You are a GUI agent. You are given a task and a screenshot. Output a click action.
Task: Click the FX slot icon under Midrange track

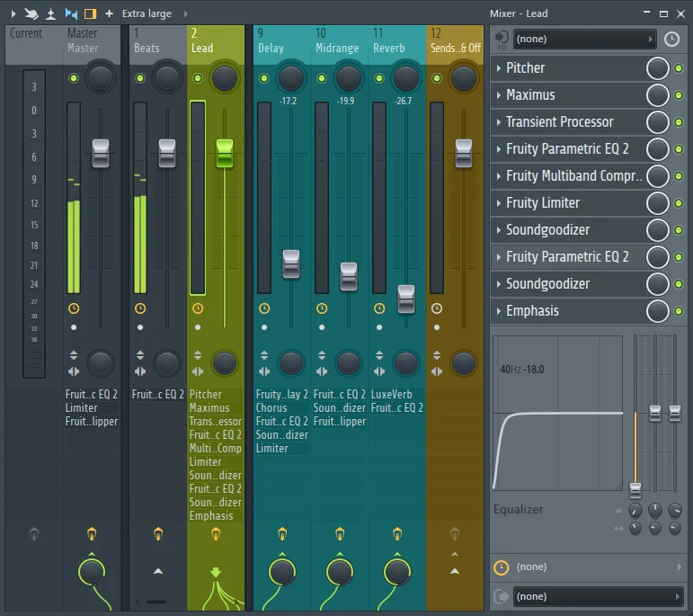click(x=340, y=534)
